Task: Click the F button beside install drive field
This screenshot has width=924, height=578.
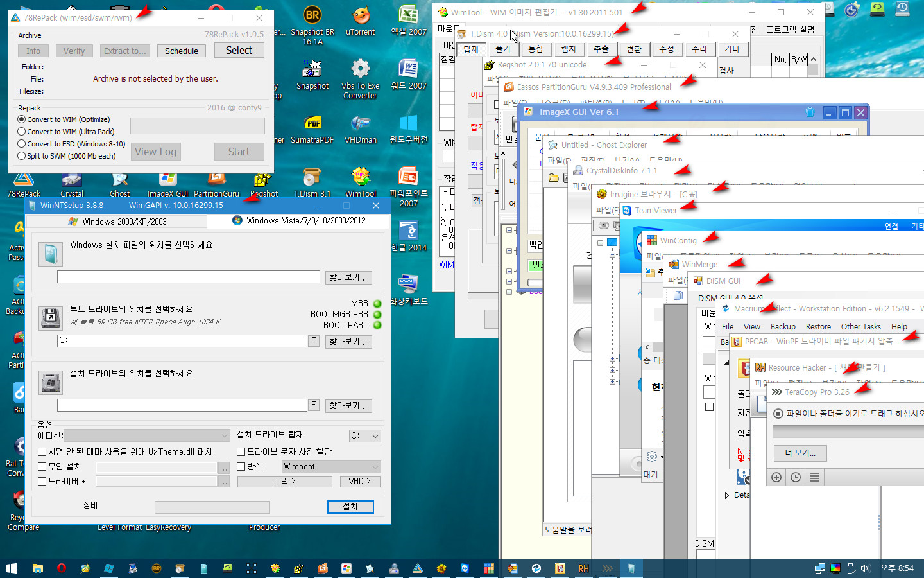Action: coord(314,405)
